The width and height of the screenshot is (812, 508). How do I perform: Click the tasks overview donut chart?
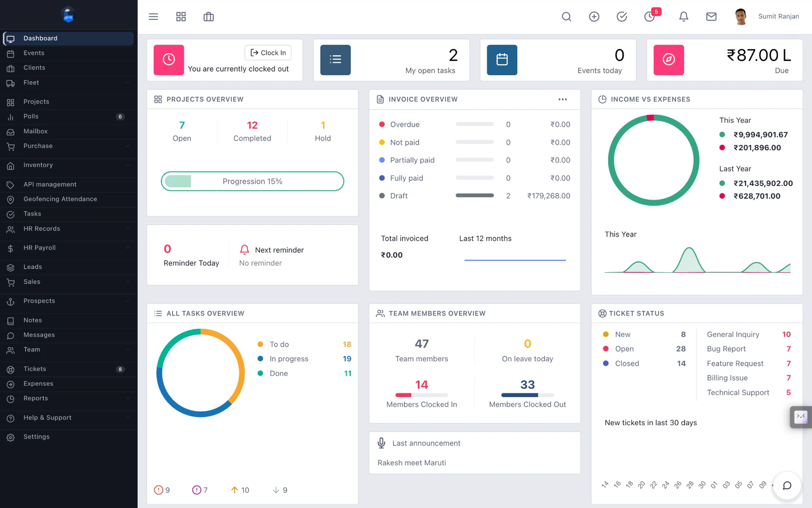(x=200, y=373)
